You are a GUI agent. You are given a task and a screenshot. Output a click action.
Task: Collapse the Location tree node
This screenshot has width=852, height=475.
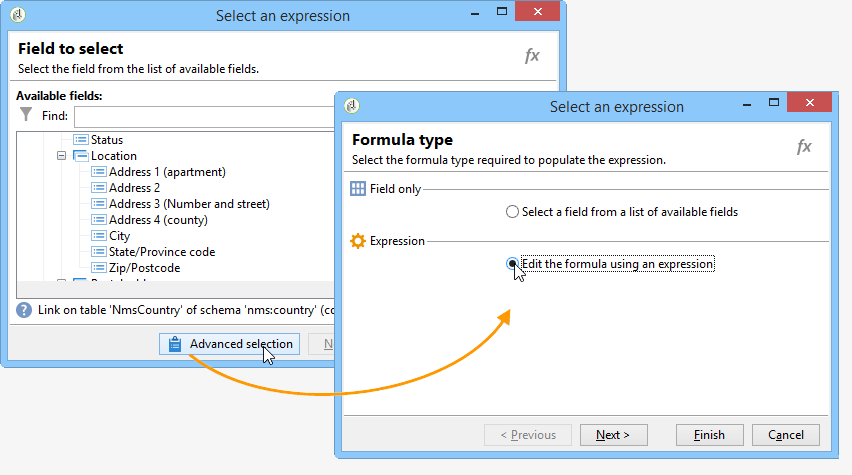[x=62, y=156]
